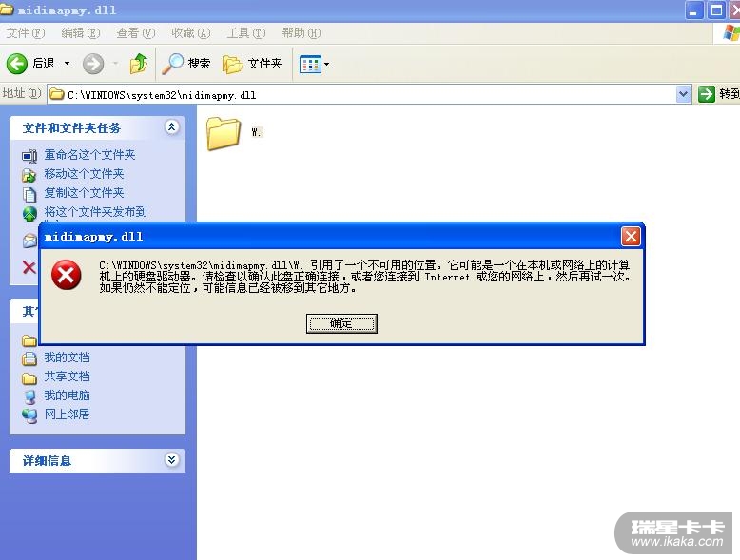Expand the Views dropdown arrow
740x560 pixels.
pos(326,64)
